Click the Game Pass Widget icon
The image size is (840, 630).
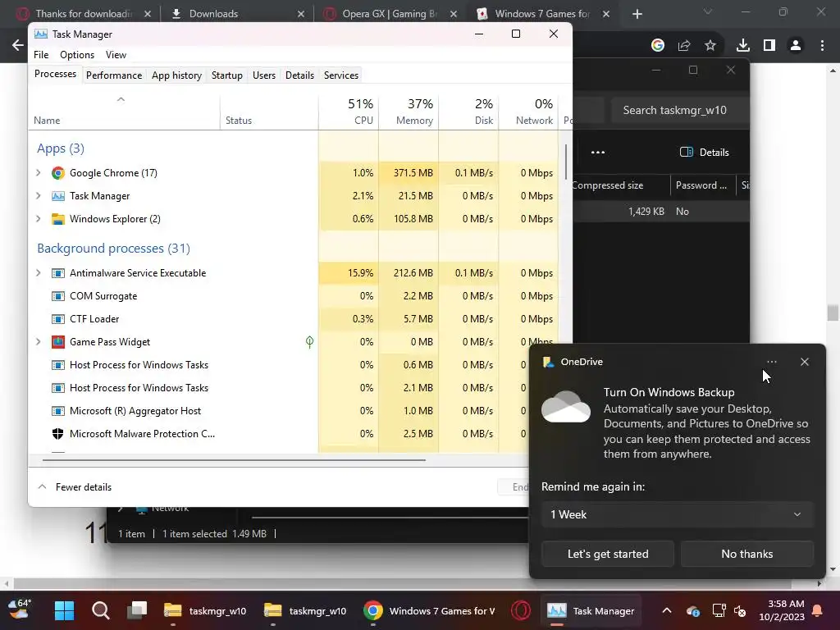point(58,342)
